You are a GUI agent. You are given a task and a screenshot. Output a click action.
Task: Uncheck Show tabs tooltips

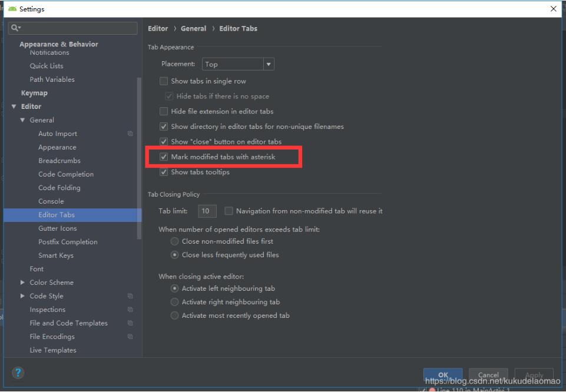(x=164, y=172)
